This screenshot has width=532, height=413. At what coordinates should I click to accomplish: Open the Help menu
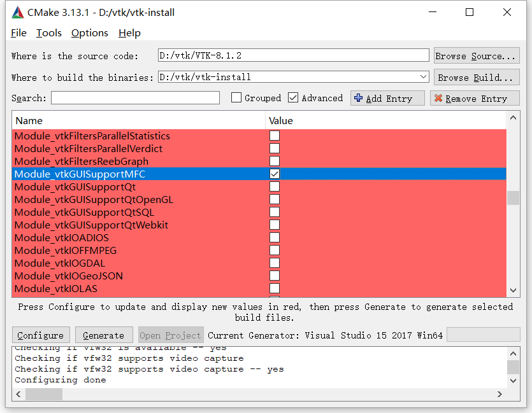pos(129,32)
